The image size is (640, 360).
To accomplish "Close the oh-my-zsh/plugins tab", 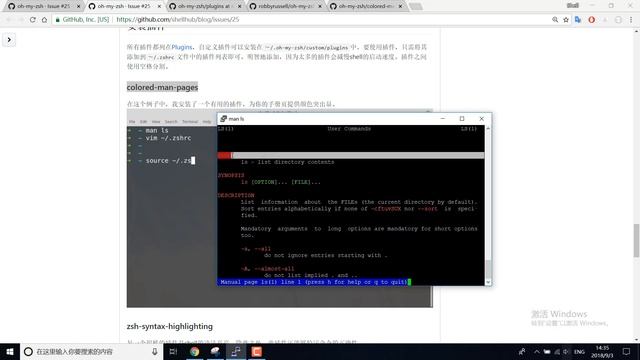I will [240, 6].
